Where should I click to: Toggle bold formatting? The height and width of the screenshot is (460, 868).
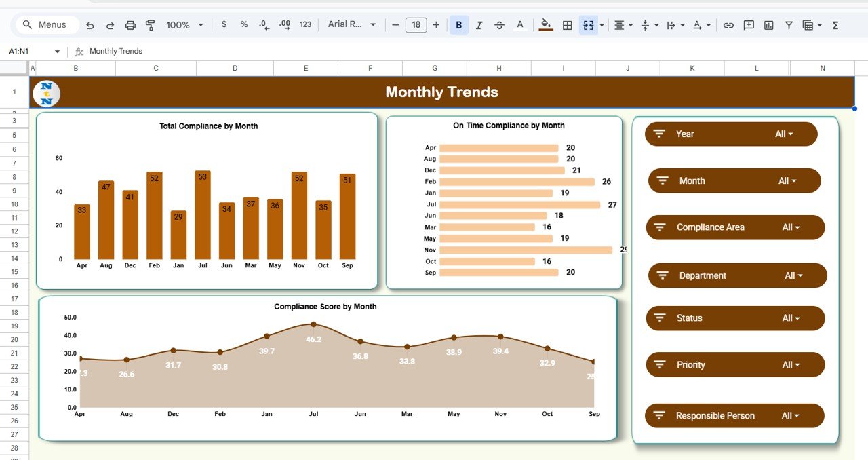tap(459, 24)
